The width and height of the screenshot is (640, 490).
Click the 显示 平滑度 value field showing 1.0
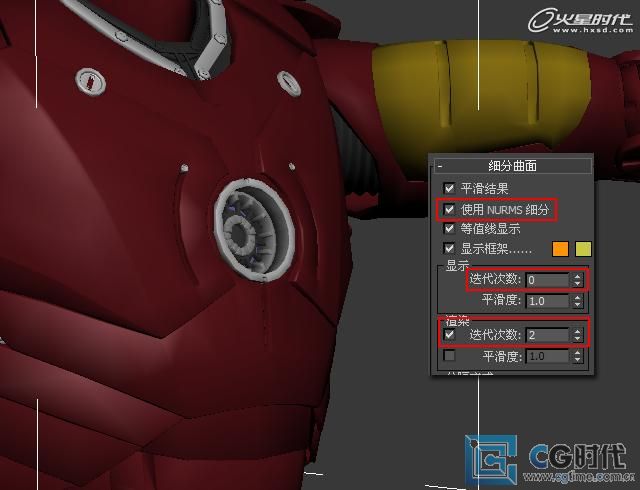(x=547, y=301)
